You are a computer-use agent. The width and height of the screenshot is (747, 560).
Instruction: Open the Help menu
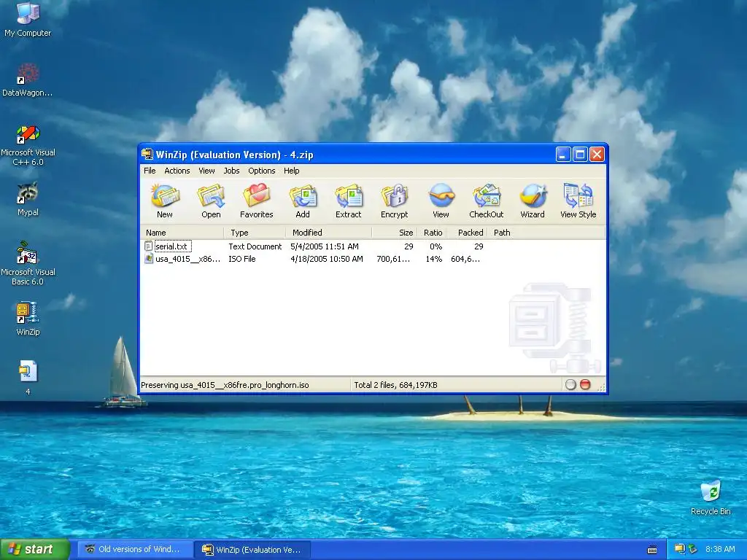coord(292,171)
